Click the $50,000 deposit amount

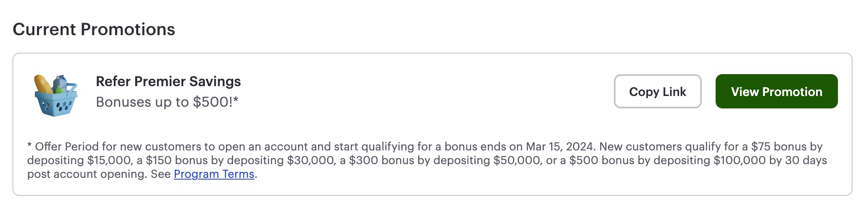[x=515, y=160]
